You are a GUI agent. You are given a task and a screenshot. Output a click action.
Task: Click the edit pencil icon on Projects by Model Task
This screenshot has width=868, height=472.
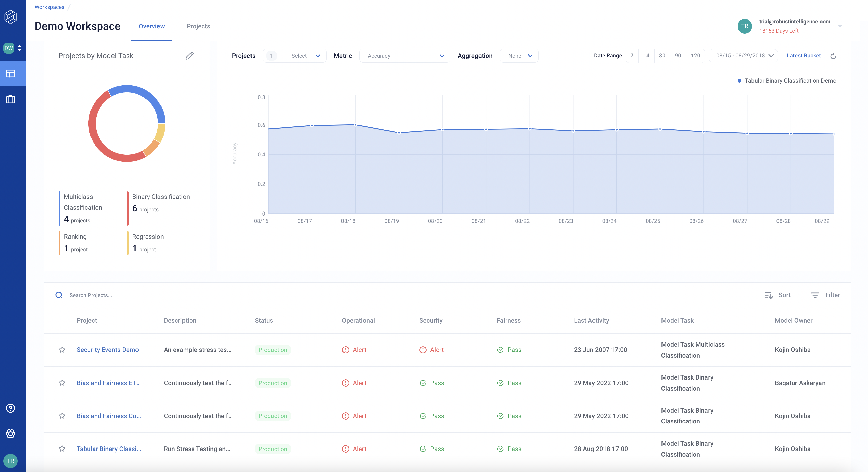click(189, 56)
